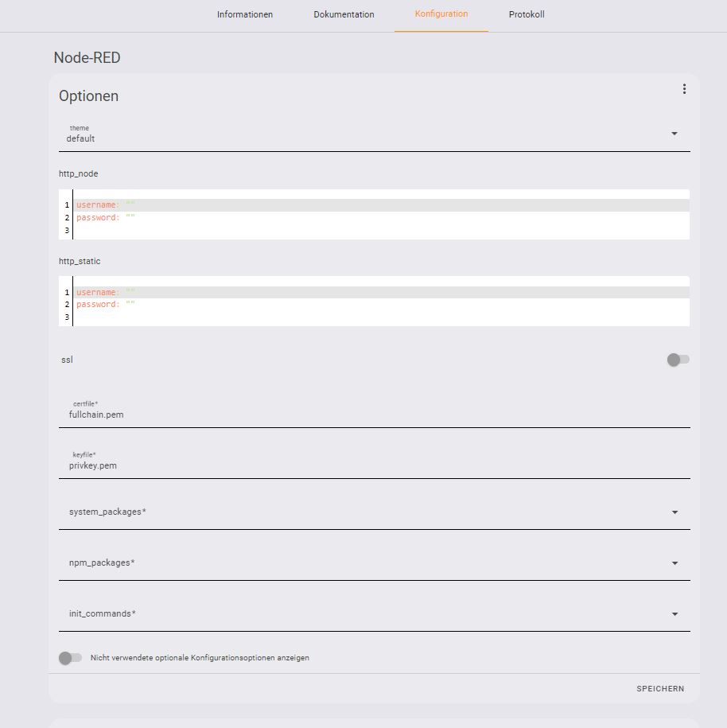Place cursor on http_static username line
Image resolution: width=727 pixels, height=728 pixels.
pyautogui.click(x=381, y=292)
